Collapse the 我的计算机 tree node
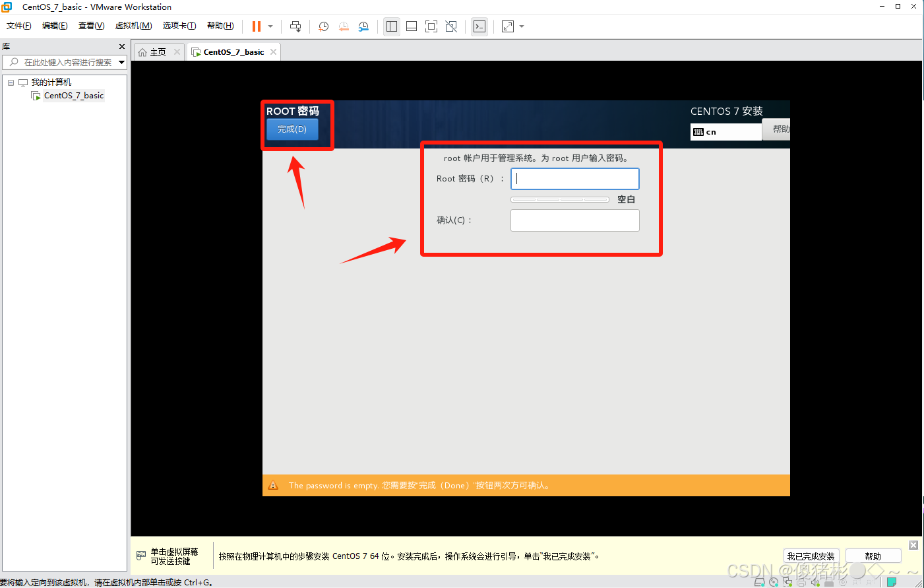The image size is (924, 588). click(11, 82)
